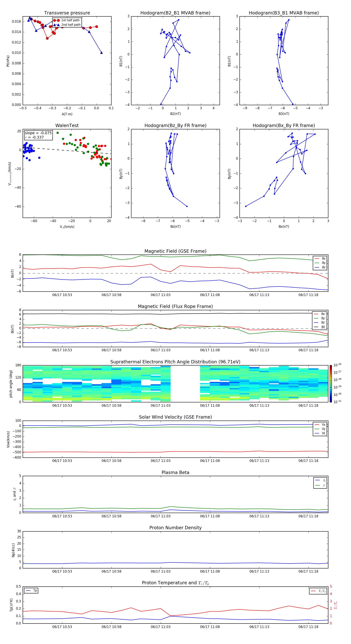Click the 'Pt(nPa)' axis label
This screenshot has height=644, width=351.
pyautogui.click(x=8, y=61)
